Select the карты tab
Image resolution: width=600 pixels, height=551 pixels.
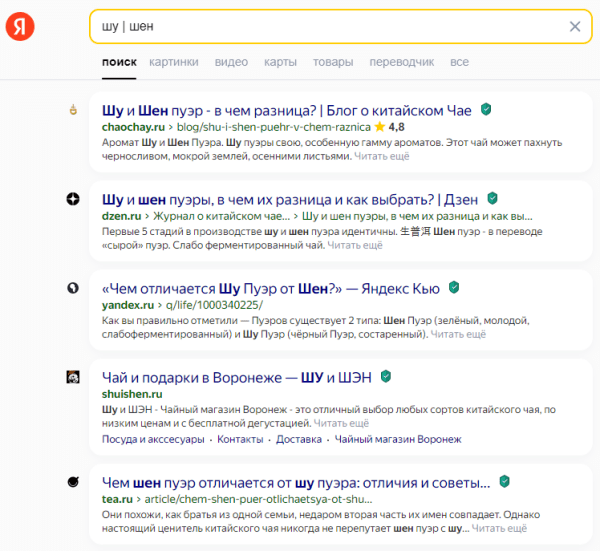pyautogui.click(x=280, y=62)
